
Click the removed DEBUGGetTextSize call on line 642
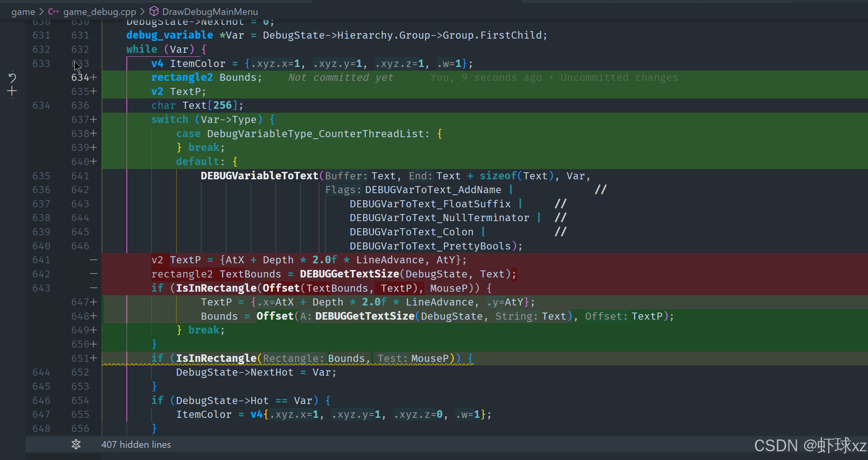click(349, 274)
